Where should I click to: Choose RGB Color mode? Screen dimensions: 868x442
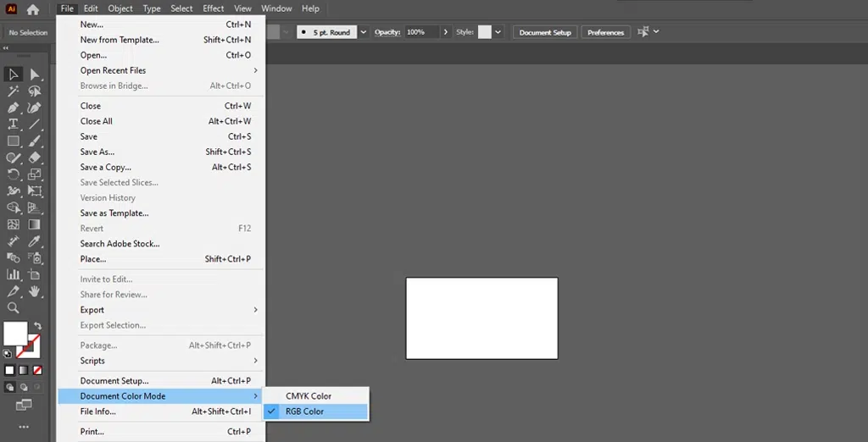[x=304, y=412]
